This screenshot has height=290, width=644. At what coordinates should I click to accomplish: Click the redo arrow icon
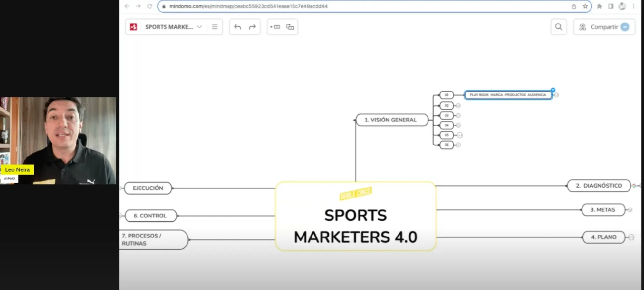point(252,27)
